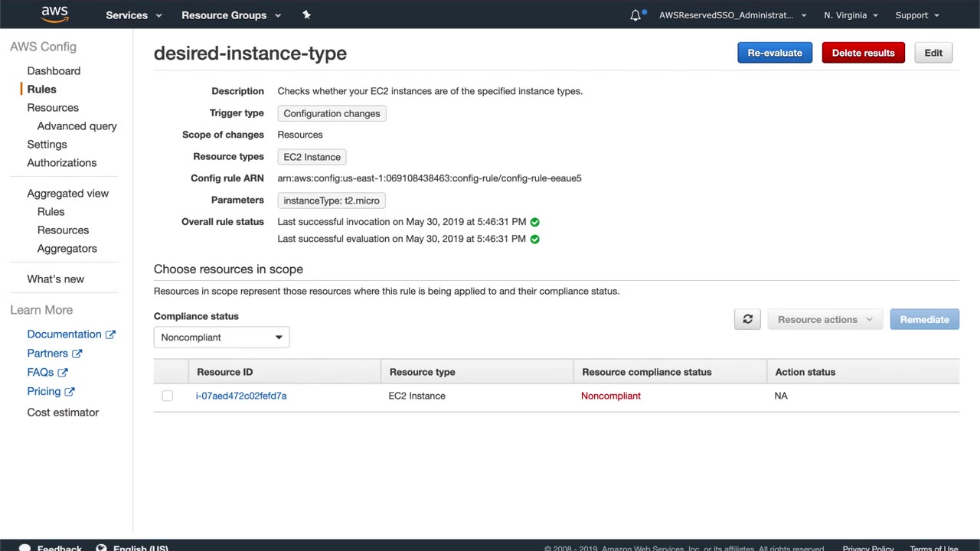Open the notifications bell icon
Viewport: 980px width, 551px height.
[635, 15]
